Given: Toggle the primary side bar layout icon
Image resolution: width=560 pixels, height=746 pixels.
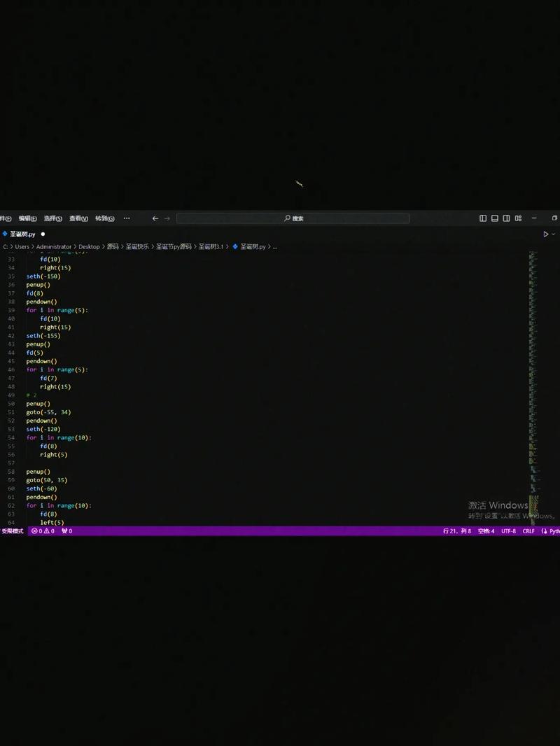Looking at the screenshot, I should 483,218.
